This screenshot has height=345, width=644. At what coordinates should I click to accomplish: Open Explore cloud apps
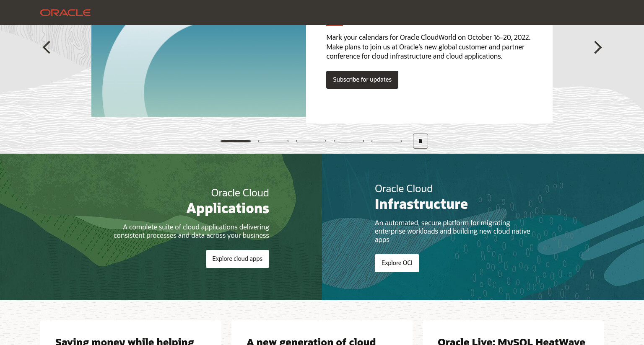237,259
